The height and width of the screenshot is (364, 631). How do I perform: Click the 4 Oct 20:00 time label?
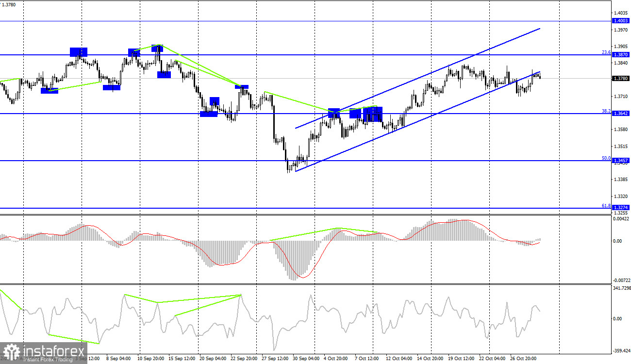[x=335, y=359]
